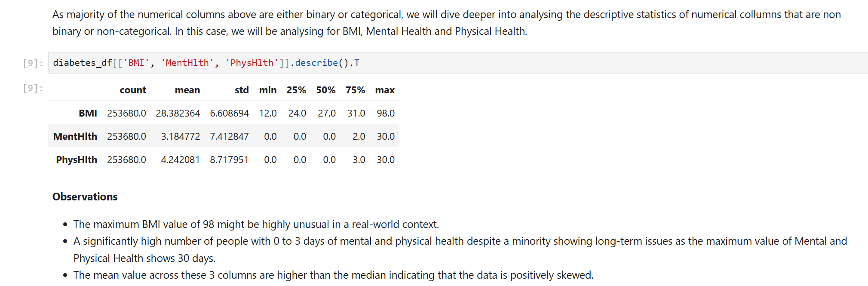Select the BMI row label
Image resolution: width=868 pixels, height=286 pixels.
click(x=88, y=113)
